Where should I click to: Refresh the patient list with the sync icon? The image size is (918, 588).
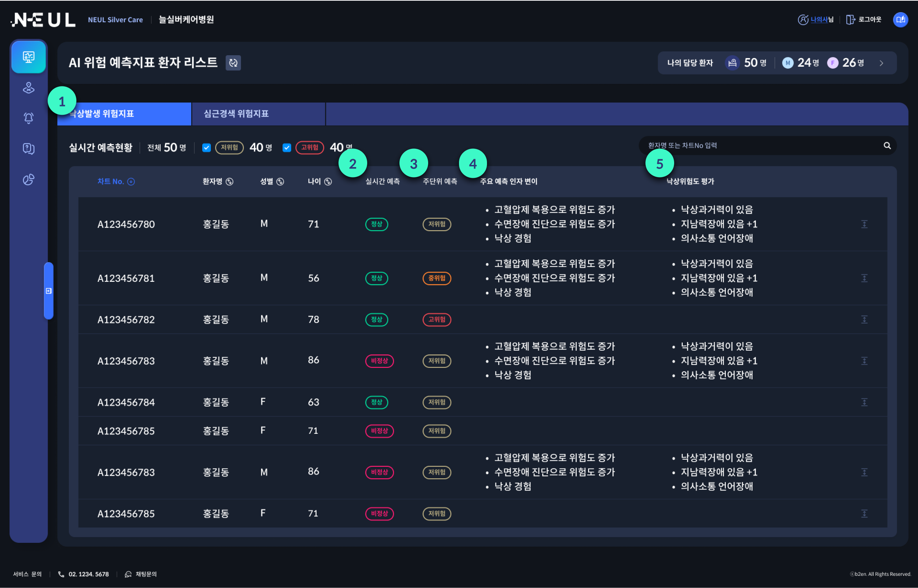(x=233, y=63)
